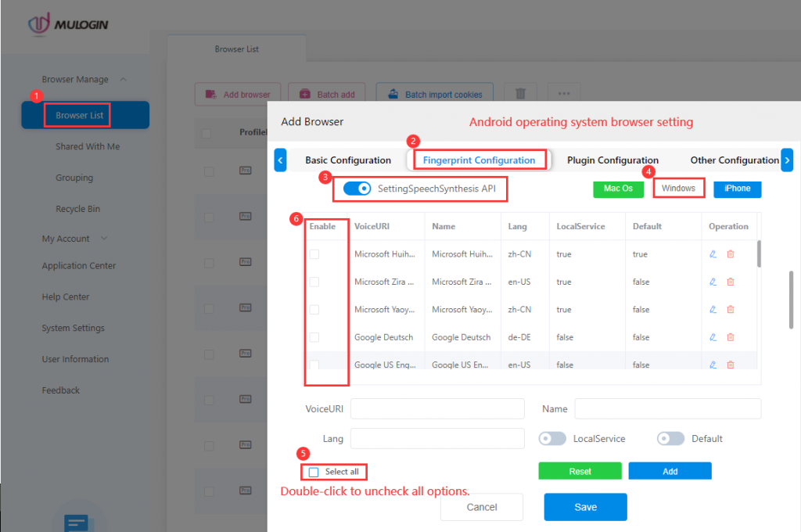The image size is (801, 532).
Task: Click the right arrow to scroll tabs
Action: click(x=787, y=160)
